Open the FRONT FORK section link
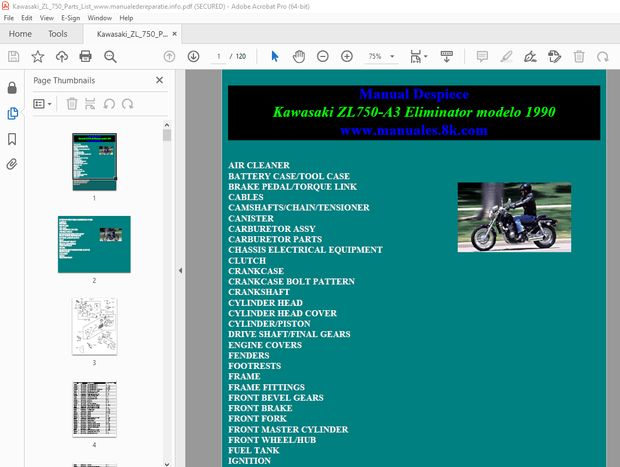 (x=257, y=418)
